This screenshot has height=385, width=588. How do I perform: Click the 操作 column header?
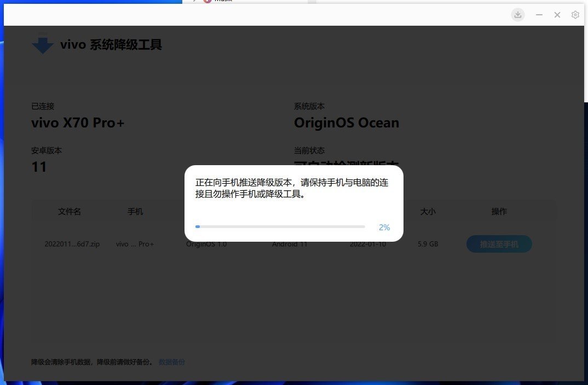coord(499,212)
